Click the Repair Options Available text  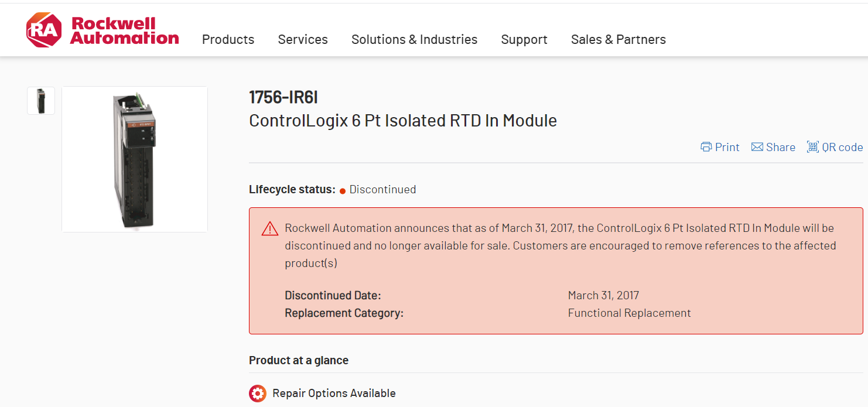pyautogui.click(x=334, y=394)
